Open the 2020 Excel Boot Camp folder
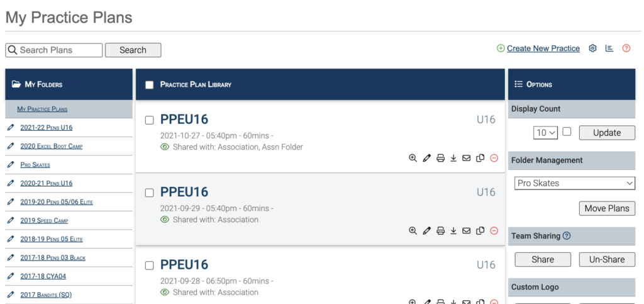Screen dimensions: 644x304 click(52, 146)
